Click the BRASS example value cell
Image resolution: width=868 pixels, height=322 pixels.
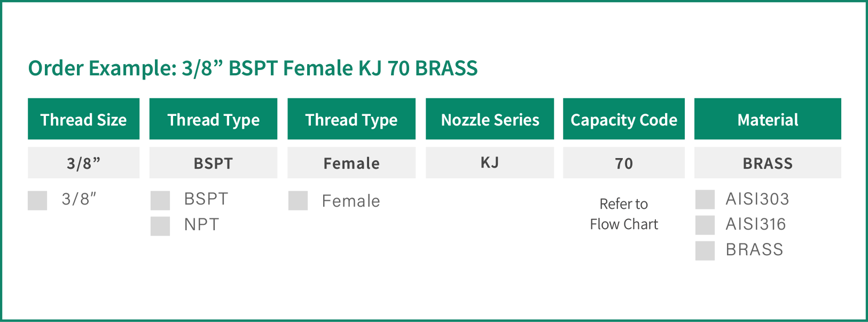point(768,163)
